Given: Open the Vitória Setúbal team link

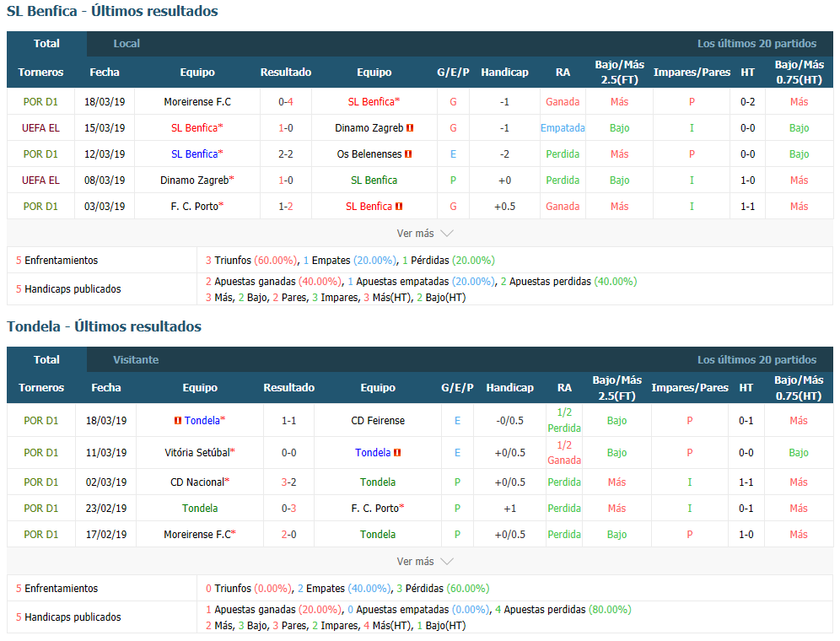Looking at the screenshot, I should [x=197, y=453].
